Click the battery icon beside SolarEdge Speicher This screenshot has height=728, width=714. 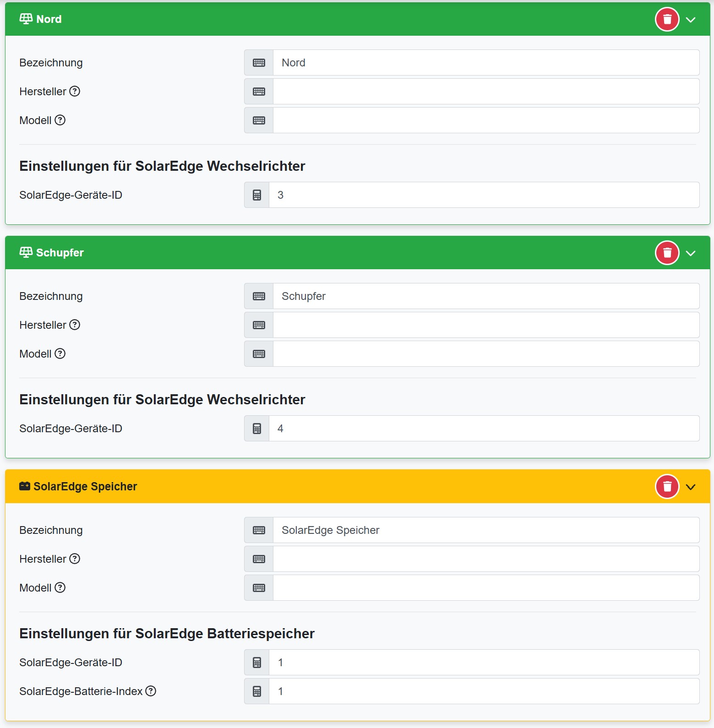tap(25, 486)
